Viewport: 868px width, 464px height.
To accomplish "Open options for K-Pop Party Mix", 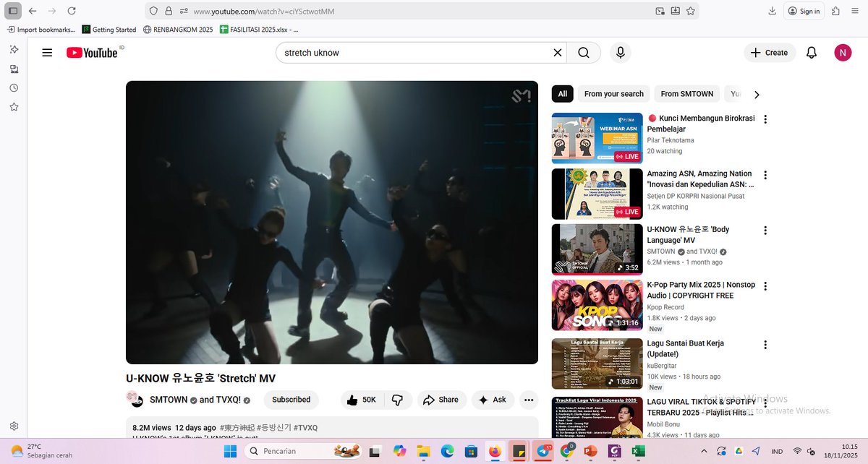I will [765, 286].
